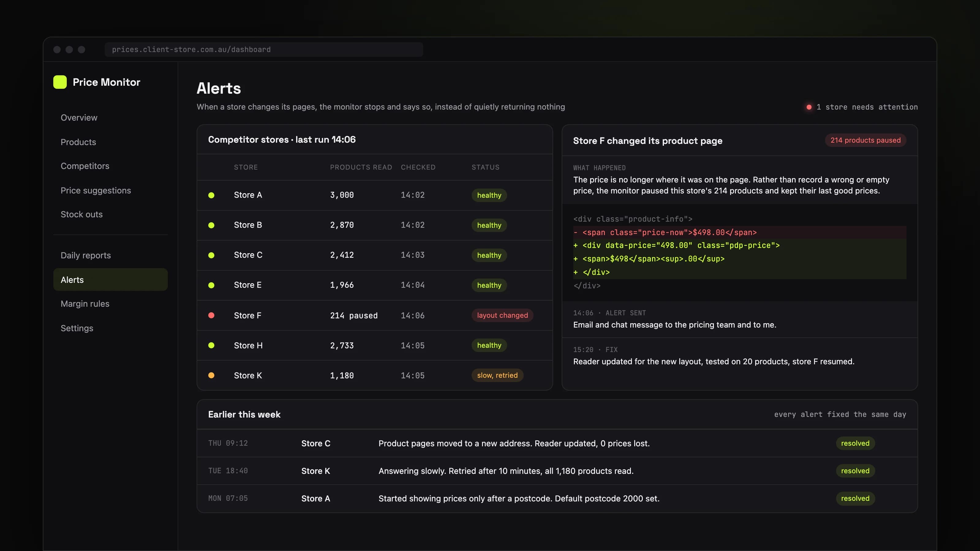Image resolution: width=980 pixels, height=551 pixels.
Task: Click the resolved badge for the TUE Store K alert
Action: pos(855,471)
